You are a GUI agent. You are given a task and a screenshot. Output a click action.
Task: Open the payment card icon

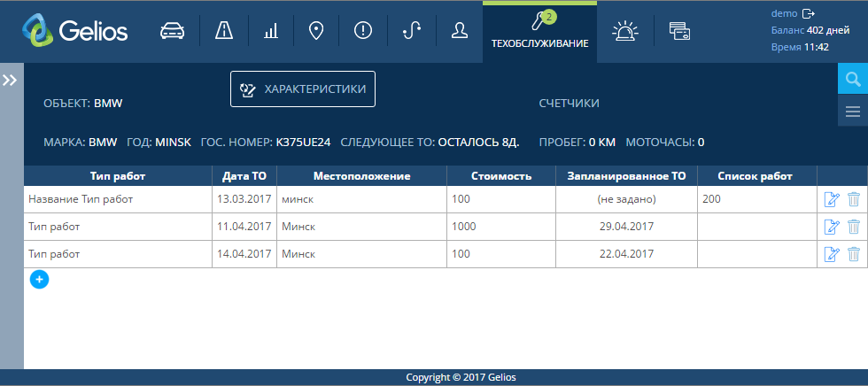pos(680,32)
